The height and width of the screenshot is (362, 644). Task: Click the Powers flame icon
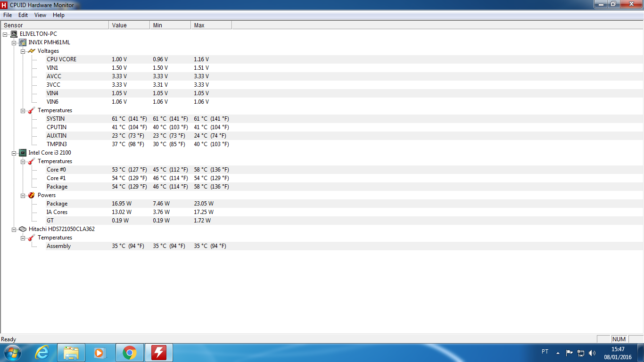(31, 195)
